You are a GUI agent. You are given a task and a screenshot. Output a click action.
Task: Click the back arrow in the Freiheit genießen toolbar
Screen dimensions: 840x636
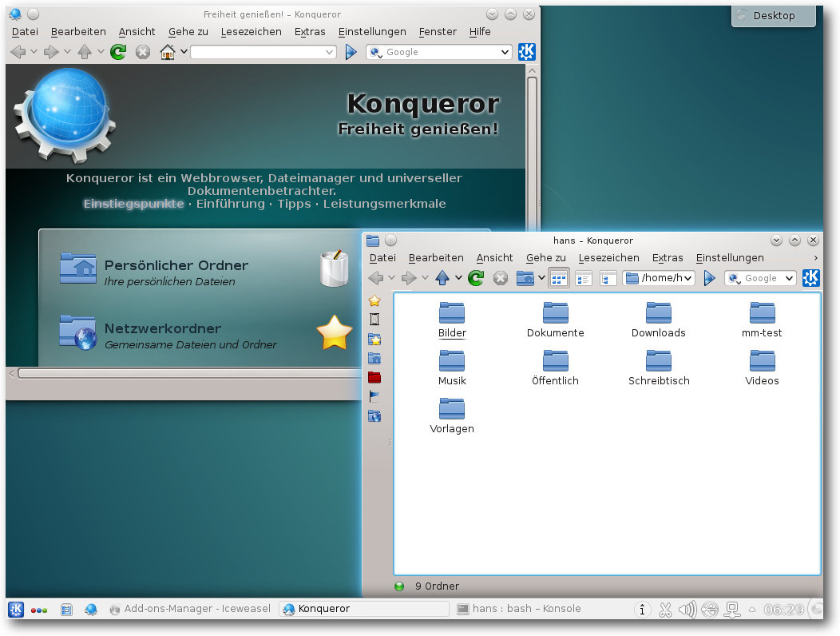[x=18, y=52]
